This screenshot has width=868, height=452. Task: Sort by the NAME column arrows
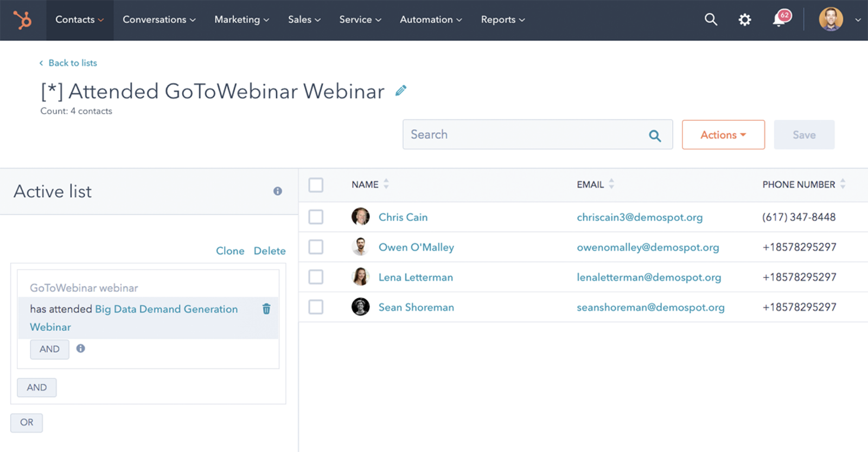pyautogui.click(x=386, y=184)
